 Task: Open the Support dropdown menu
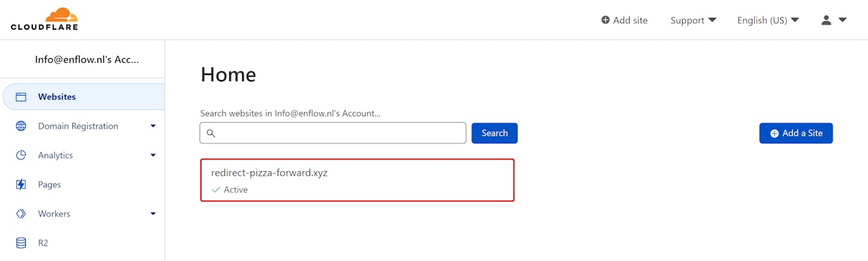(693, 20)
